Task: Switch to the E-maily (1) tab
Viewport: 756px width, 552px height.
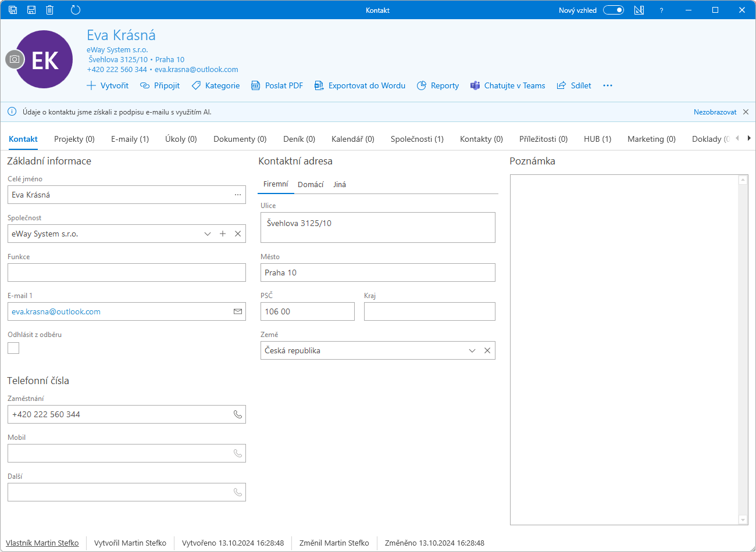Action: point(130,139)
